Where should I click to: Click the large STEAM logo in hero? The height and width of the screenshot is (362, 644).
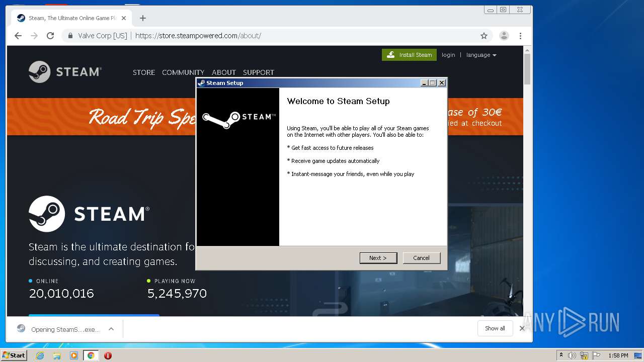click(89, 214)
